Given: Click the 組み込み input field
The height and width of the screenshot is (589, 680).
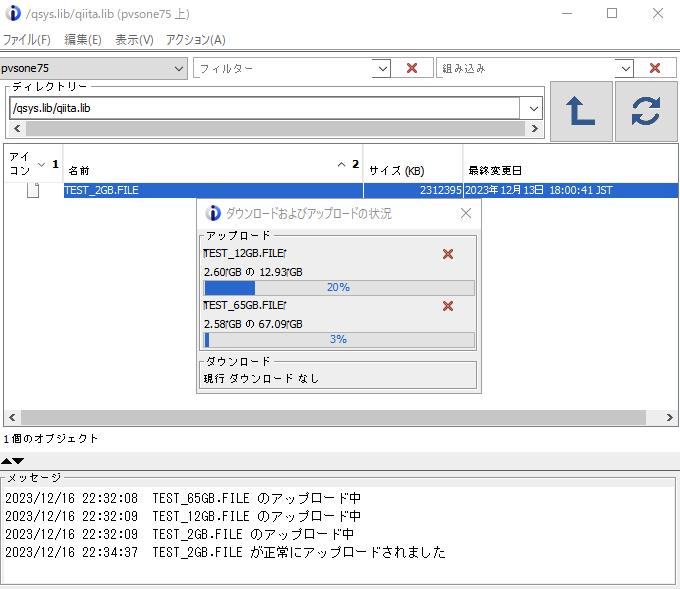Looking at the screenshot, I should pyautogui.click(x=526, y=69).
